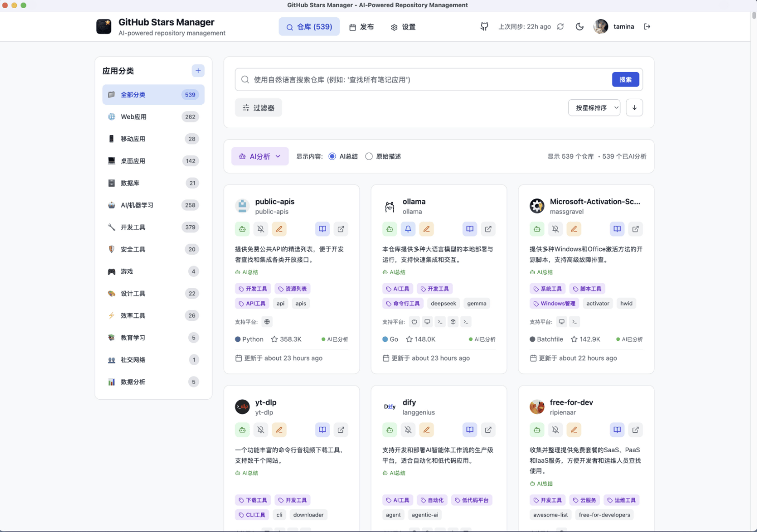Select the Web应用 category
Image resolution: width=757 pixels, height=532 pixels.
(154, 117)
